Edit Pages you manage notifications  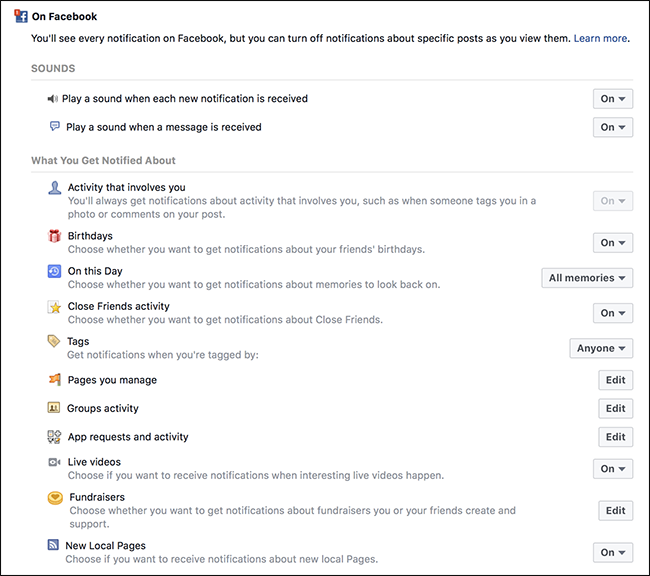coord(615,380)
